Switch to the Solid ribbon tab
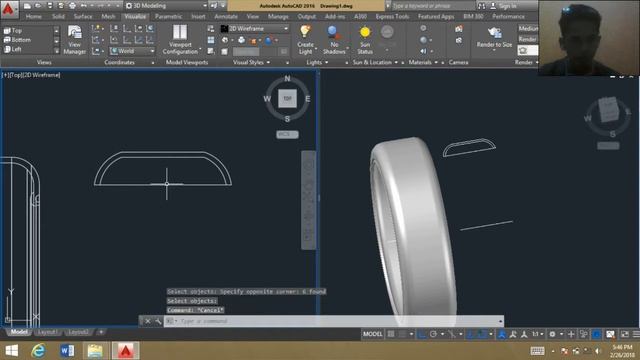The height and width of the screenshot is (360, 640). click(x=58, y=16)
